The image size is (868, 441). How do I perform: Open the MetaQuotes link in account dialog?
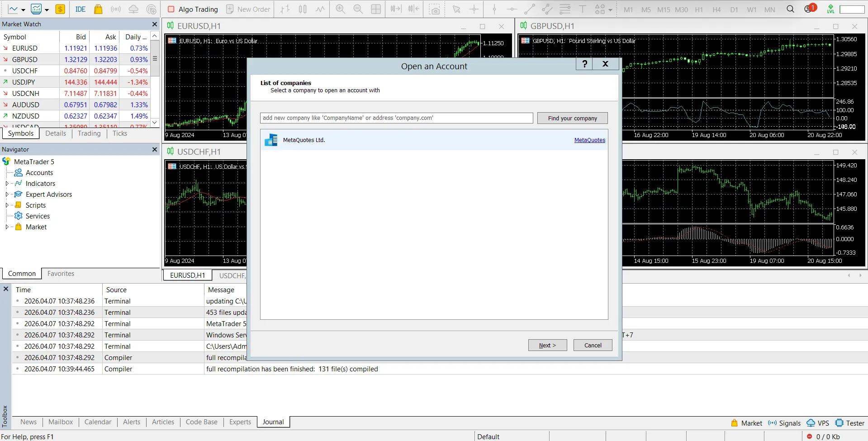[x=589, y=140]
